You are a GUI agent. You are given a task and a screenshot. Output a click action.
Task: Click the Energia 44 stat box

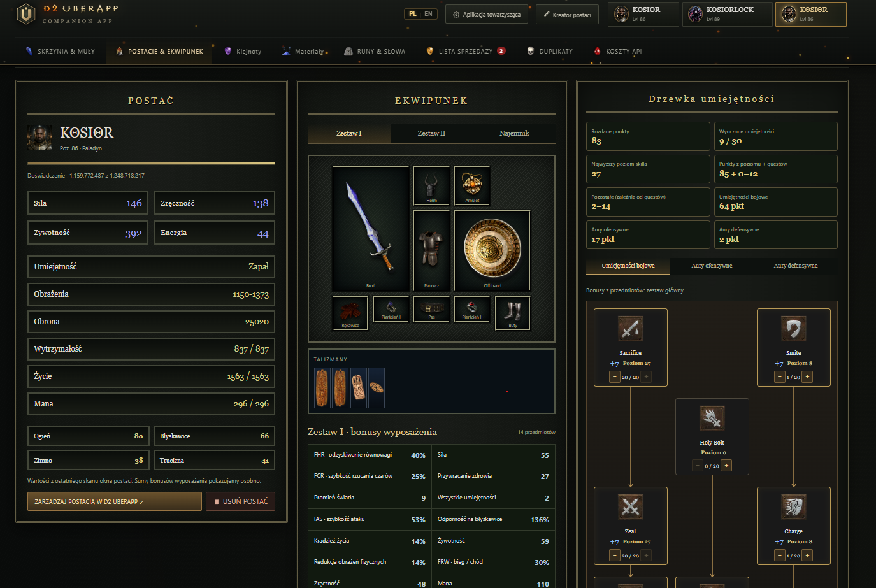point(215,233)
